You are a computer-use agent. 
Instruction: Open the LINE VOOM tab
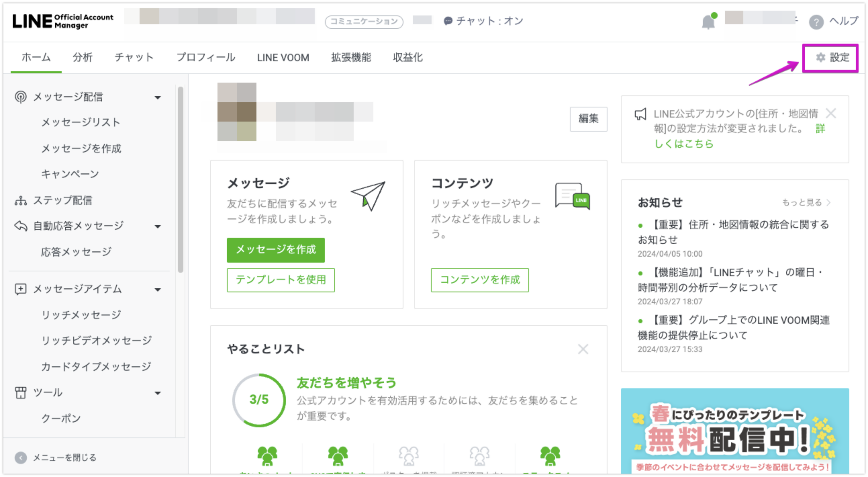[x=282, y=58]
